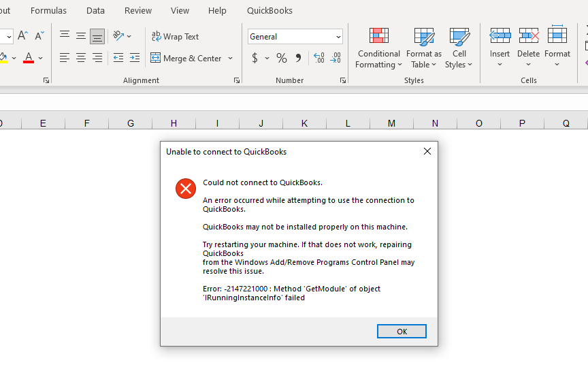588x384 pixels.
Task: Click the Orientation text rotation icon
Action: [x=118, y=36]
